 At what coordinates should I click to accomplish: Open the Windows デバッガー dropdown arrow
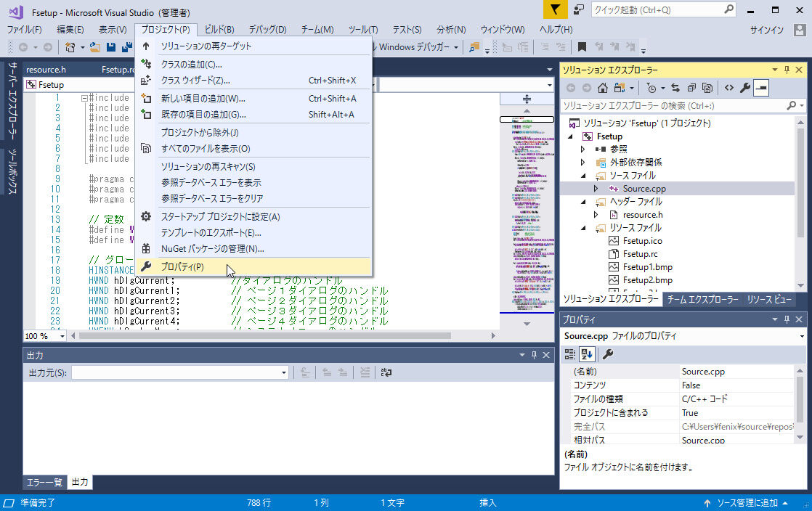tap(456, 47)
